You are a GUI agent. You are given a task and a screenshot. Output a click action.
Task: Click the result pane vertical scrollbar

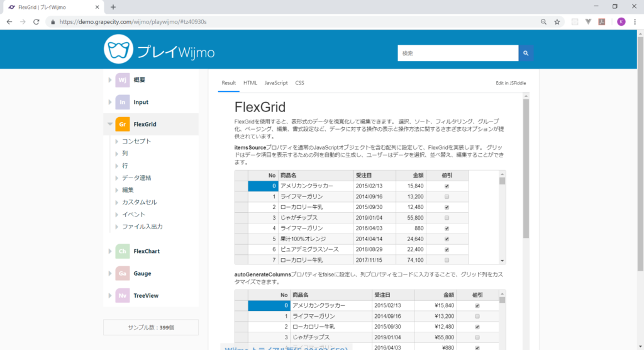[526, 169]
